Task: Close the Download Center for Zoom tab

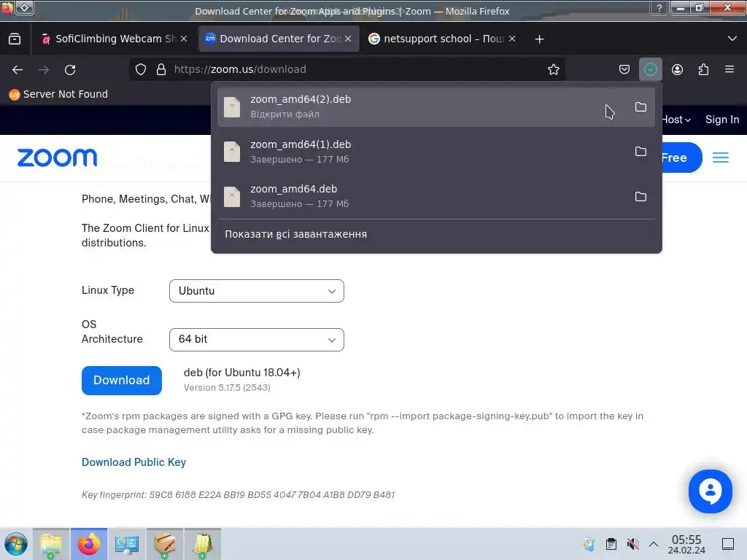Action: pos(348,39)
